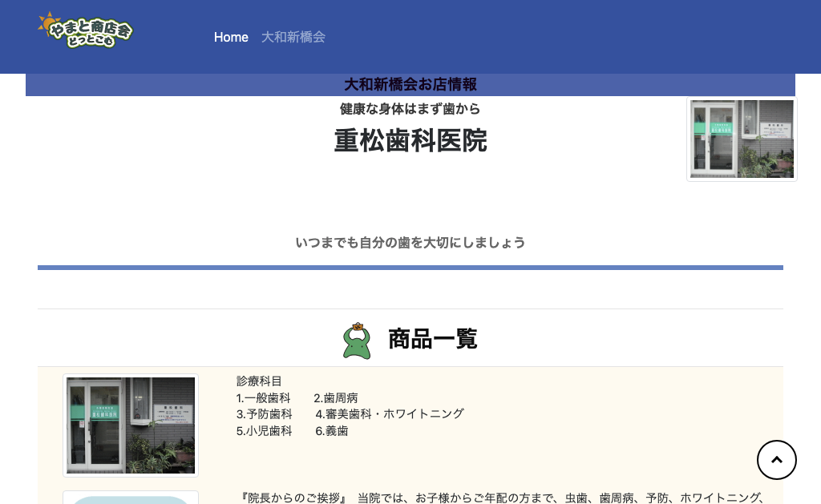Viewport: 821px width, 504px height.
Task: Select the 1.一般歯科 entry
Action: [263, 398]
